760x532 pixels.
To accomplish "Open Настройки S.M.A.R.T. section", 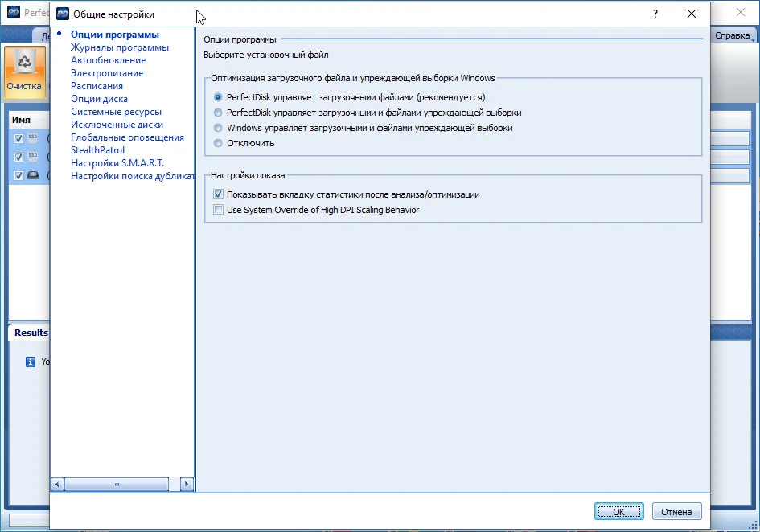I will pyautogui.click(x=117, y=163).
